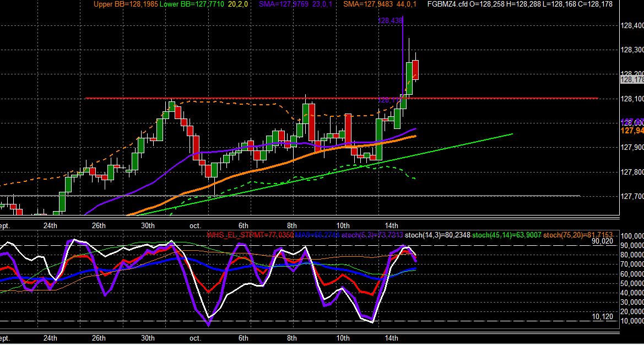Click the red 'WHS_EL_STPMT=77,0350' indicator label

(250, 235)
